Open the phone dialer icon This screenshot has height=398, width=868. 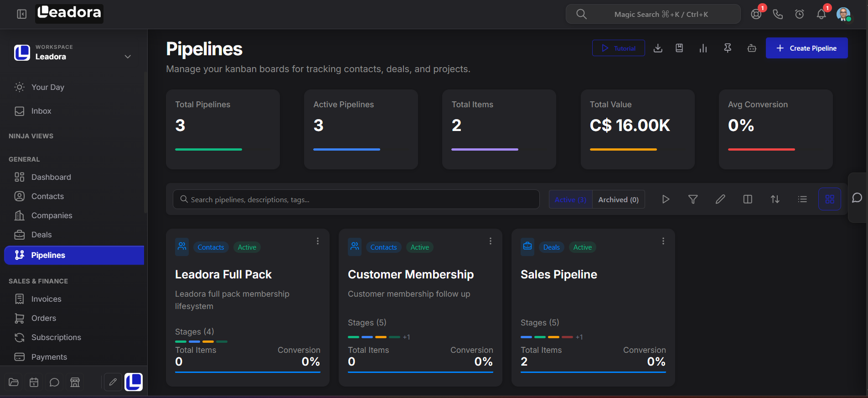[x=778, y=14]
